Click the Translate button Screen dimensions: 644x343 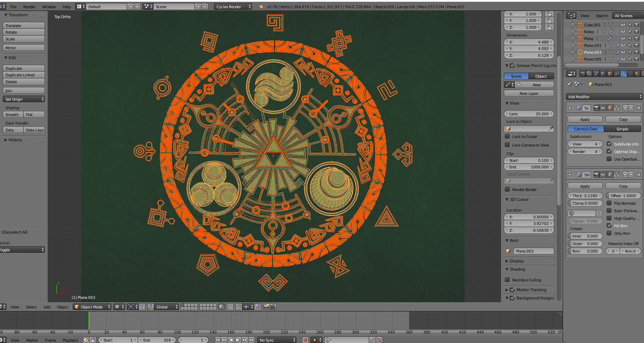point(24,25)
